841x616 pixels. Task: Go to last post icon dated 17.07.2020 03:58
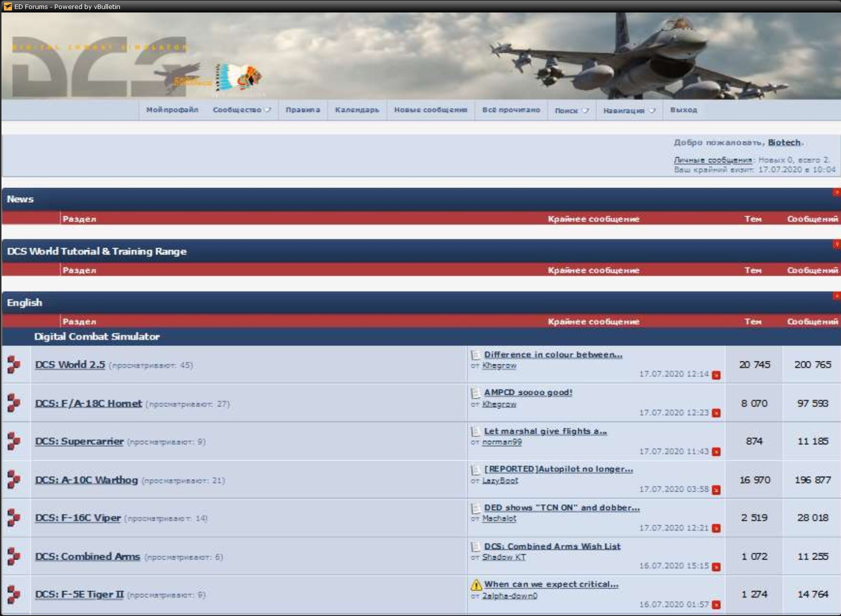point(716,490)
